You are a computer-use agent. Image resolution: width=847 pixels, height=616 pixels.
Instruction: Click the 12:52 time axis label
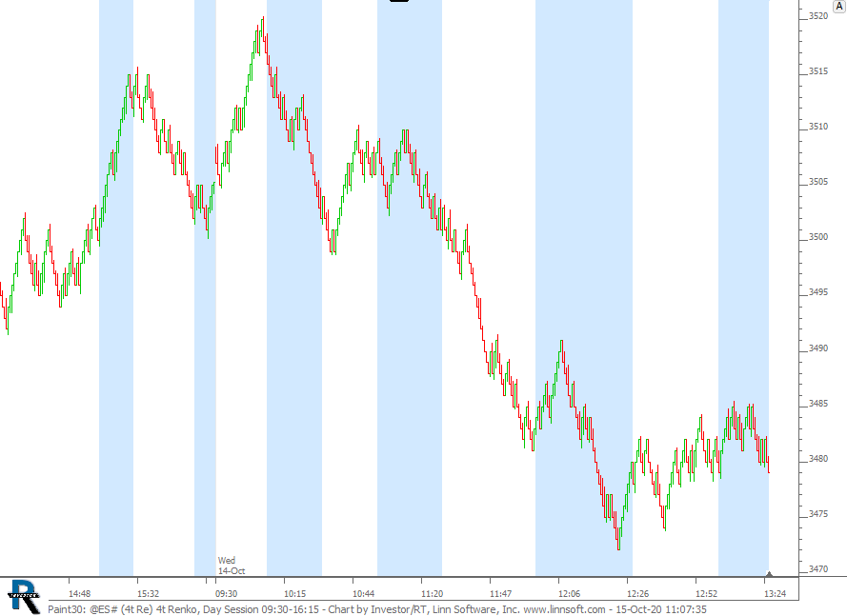pyautogui.click(x=707, y=594)
